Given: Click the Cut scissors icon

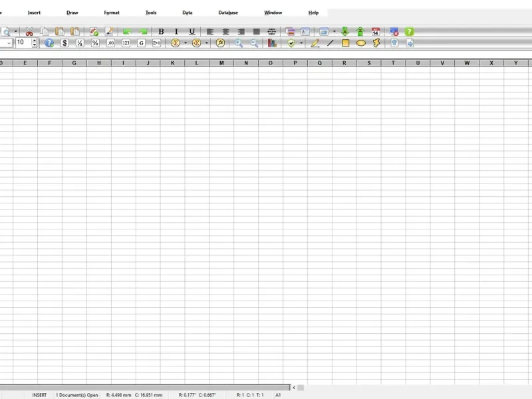Looking at the screenshot, I should [29, 31].
